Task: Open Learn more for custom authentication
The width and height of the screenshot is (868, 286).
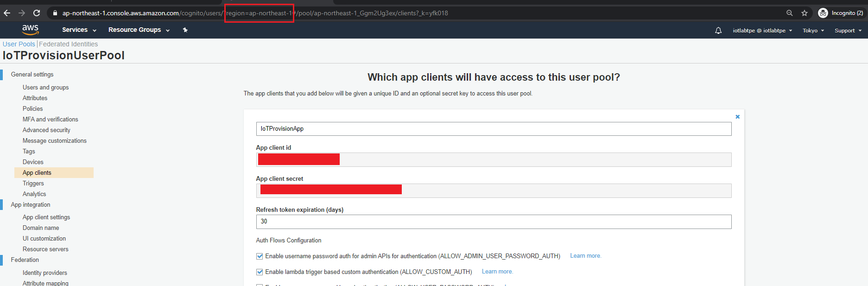Action: point(498,272)
